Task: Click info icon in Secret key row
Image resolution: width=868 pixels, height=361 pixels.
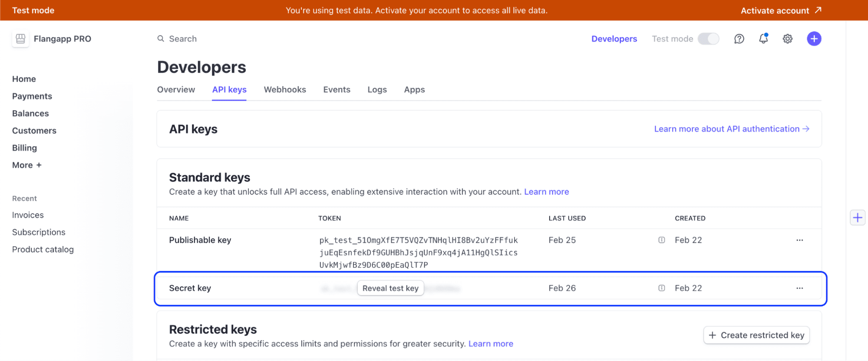Action: (x=661, y=288)
